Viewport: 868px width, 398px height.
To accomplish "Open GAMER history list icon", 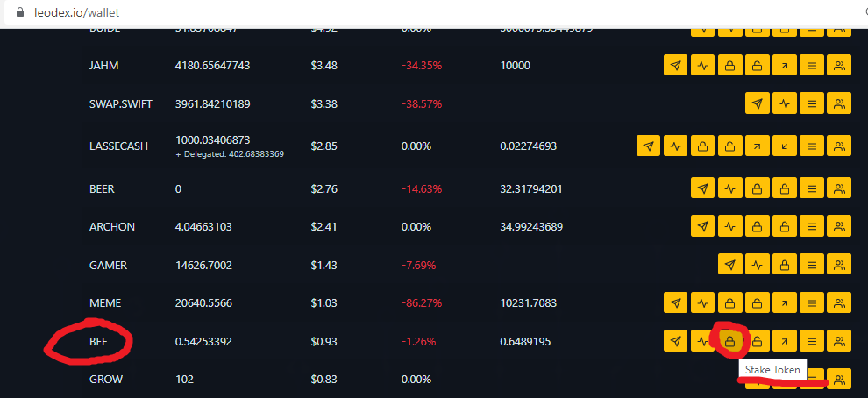I will click(812, 265).
